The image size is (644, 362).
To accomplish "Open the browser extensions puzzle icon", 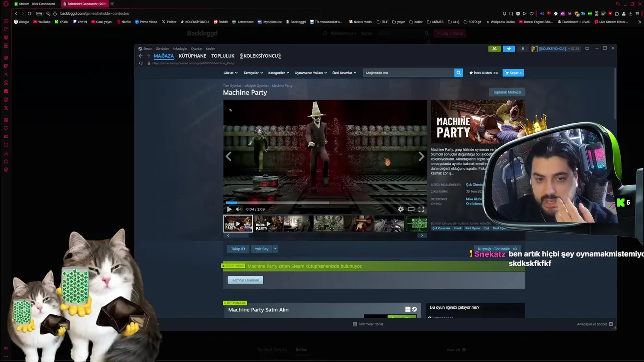I will click(617, 13).
